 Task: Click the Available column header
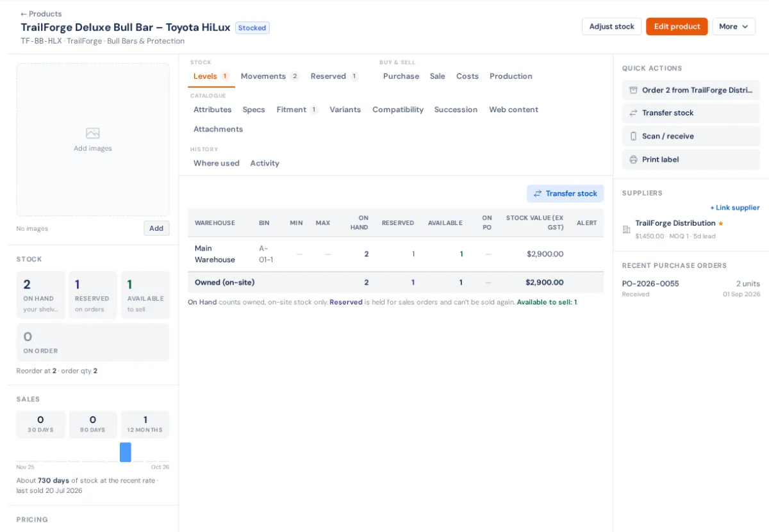point(445,223)
